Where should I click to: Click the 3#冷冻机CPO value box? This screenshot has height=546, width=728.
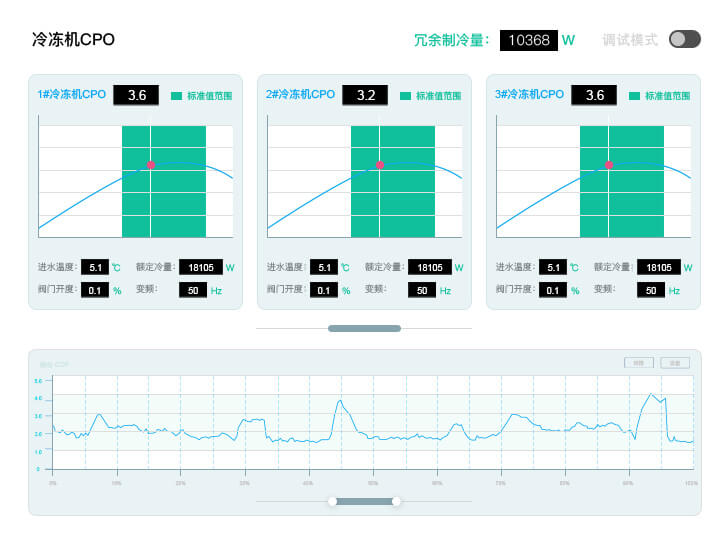pyautogui.click(x=594, y=95)
